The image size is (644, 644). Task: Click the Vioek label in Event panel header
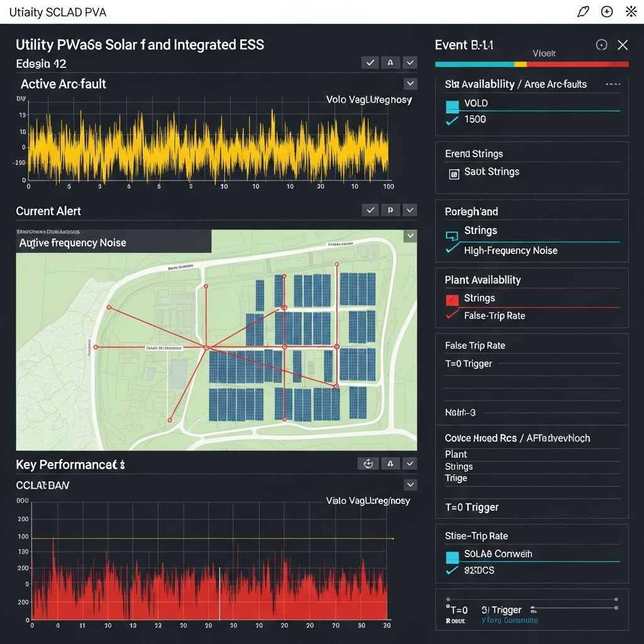543,53
